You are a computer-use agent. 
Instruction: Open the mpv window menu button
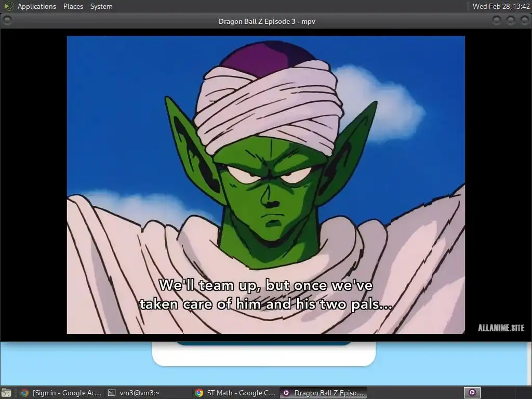coord(7,20)
